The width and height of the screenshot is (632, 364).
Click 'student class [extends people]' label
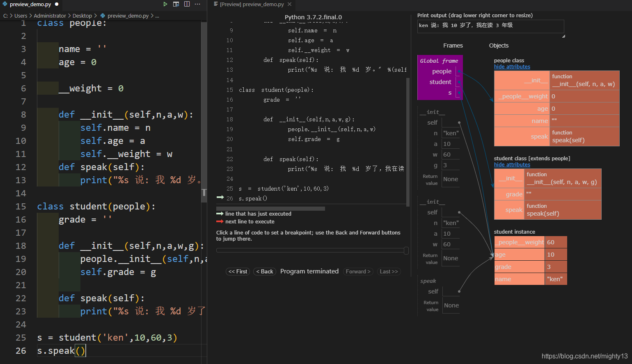[532, 158]
